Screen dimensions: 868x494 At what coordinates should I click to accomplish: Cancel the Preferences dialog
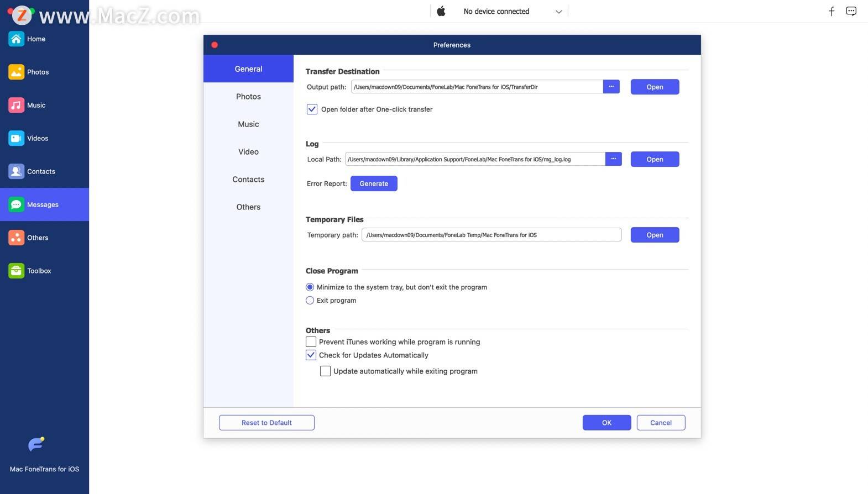pos(661,423)
